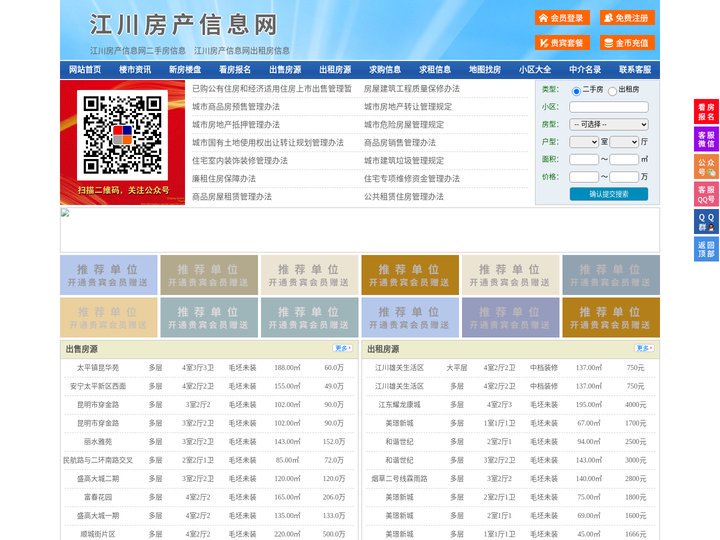Screen dimensions: 720x540
Task: Open the 楼市资讯 menu item
Action: point(135,70)
